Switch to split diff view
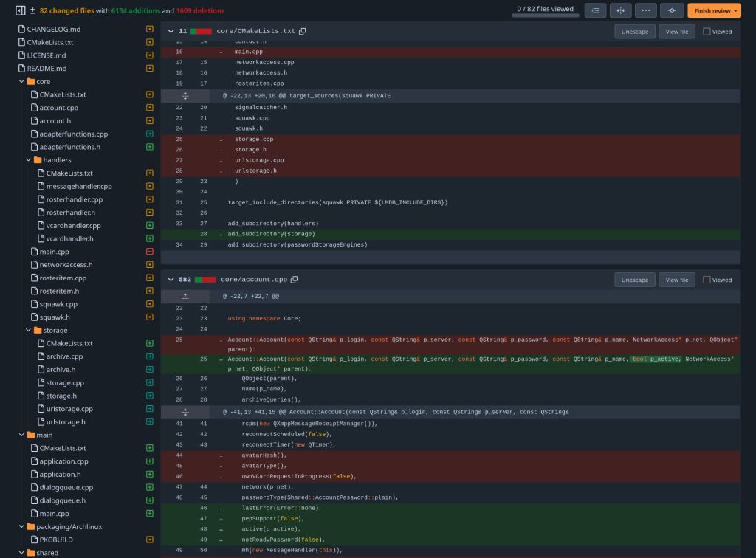The width and height of the screenshot is (756, 558). tap(621, 10)
